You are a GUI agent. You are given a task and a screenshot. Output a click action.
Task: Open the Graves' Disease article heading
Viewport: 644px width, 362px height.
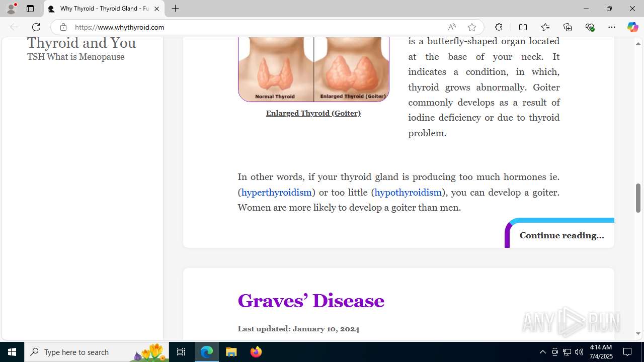tap(311, 301)
